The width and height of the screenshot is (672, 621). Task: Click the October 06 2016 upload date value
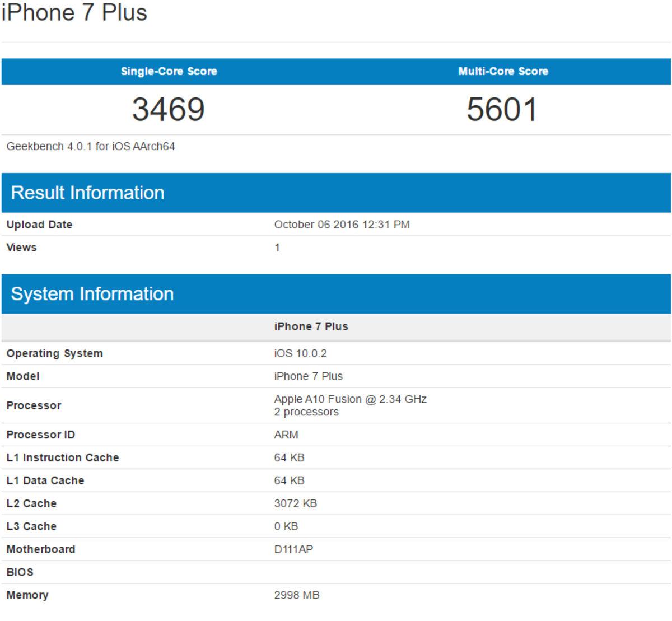pos(342,225)
